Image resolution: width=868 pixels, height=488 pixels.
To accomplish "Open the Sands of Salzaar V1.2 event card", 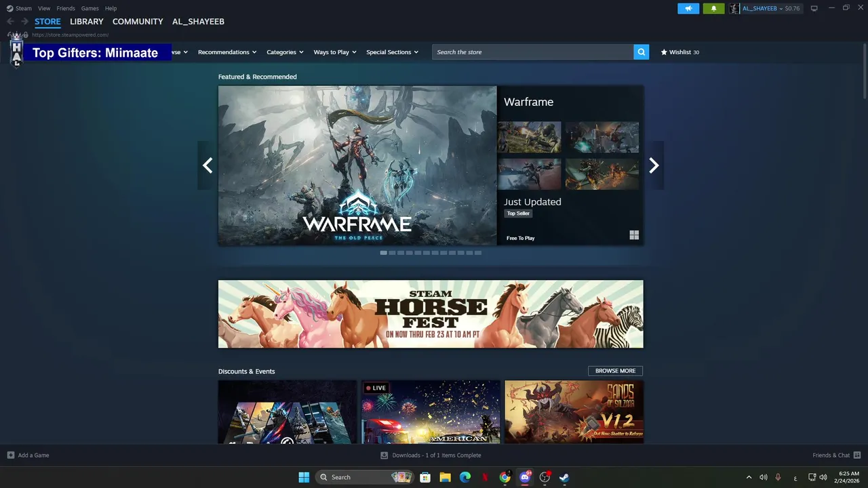I will pos(574,412).
